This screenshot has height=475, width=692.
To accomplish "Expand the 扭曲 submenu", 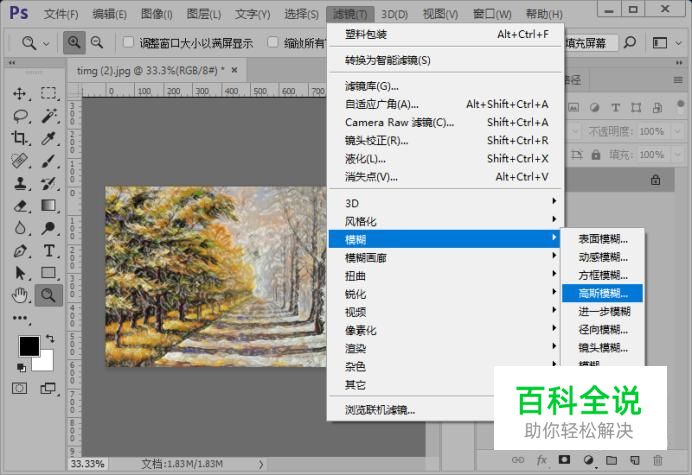I will 445,275.
